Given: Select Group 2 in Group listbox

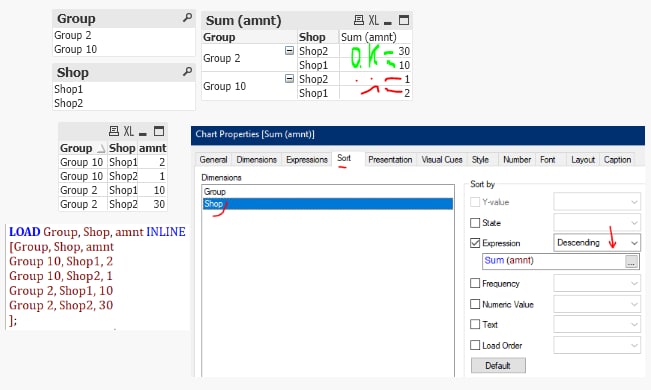Looking at the screenshot, I should click(x=124, y=35).
